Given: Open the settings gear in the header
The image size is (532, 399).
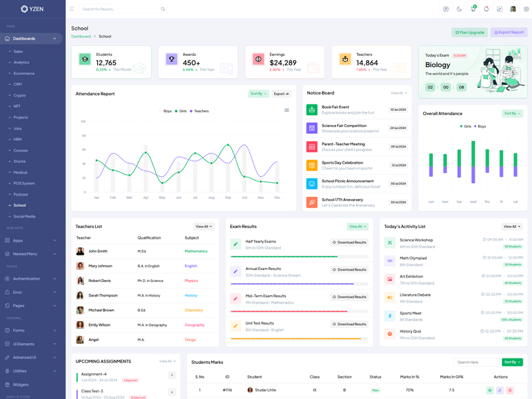Looking at the screenshot, I should click(526, 9).
